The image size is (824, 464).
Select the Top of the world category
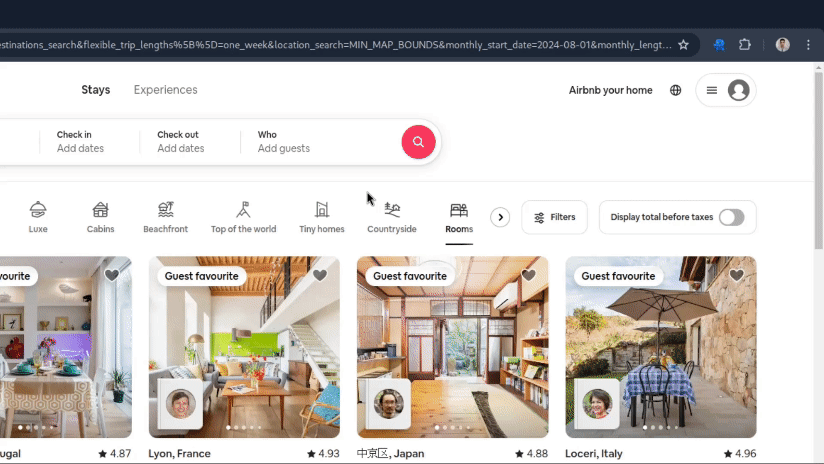click(x=243, y=217)
